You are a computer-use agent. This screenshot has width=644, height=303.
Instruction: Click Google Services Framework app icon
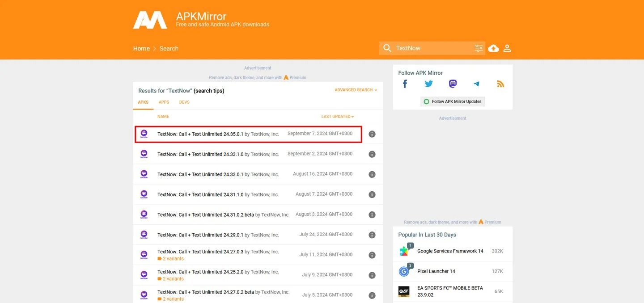(405, 251)
